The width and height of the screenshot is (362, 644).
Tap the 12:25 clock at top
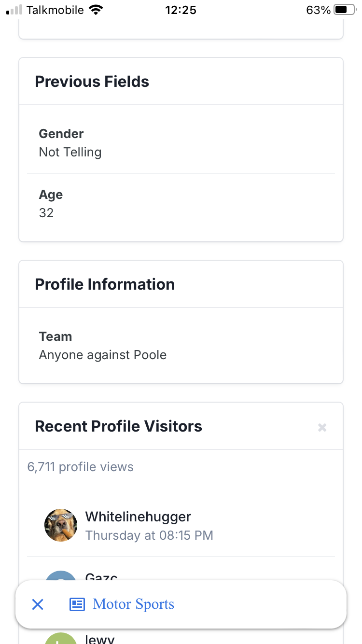pyautogui.click(x=181, y=10)
